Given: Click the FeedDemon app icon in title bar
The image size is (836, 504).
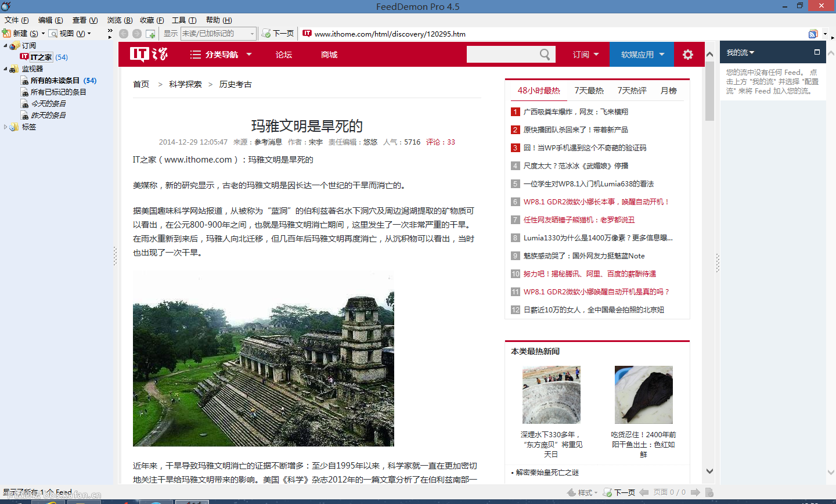Looking at the screenshot, I should coord(6,6).
